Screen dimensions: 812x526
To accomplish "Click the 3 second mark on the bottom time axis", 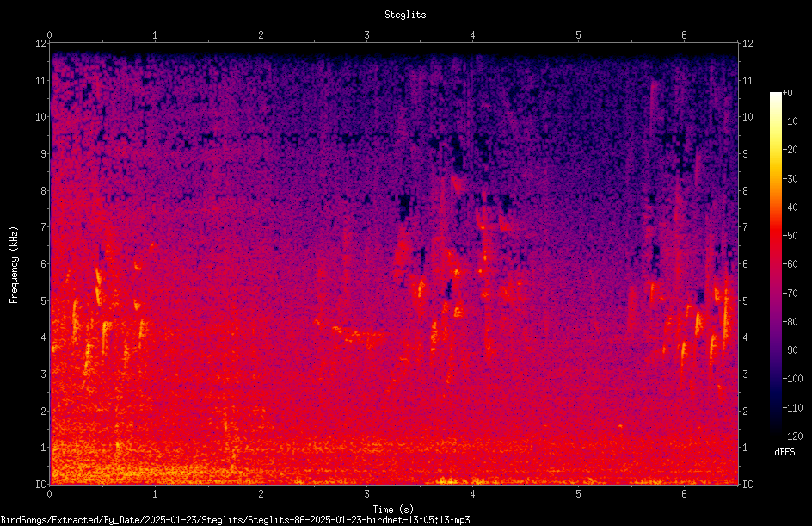I will (x=366, y=494).
